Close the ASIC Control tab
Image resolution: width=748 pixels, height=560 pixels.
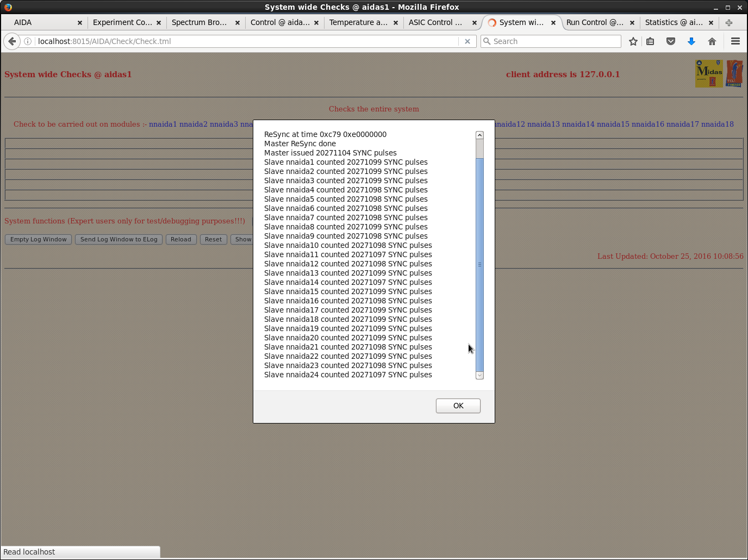click(475, 23)
